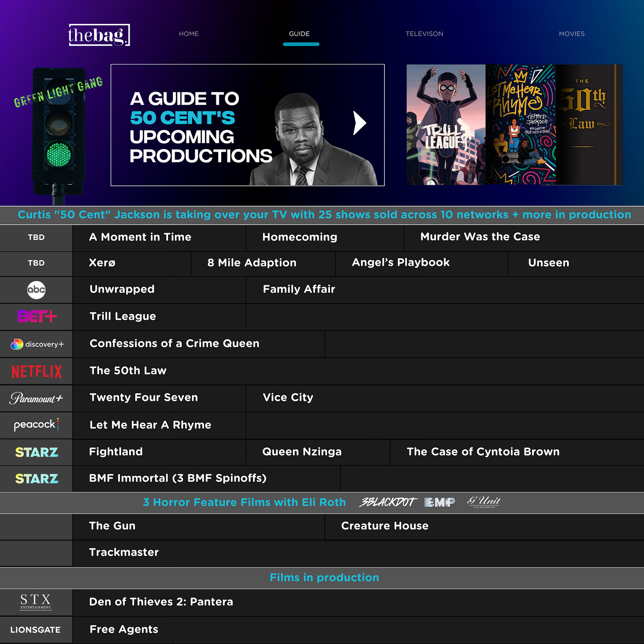Click the G-Unit logo

(484, 502)
